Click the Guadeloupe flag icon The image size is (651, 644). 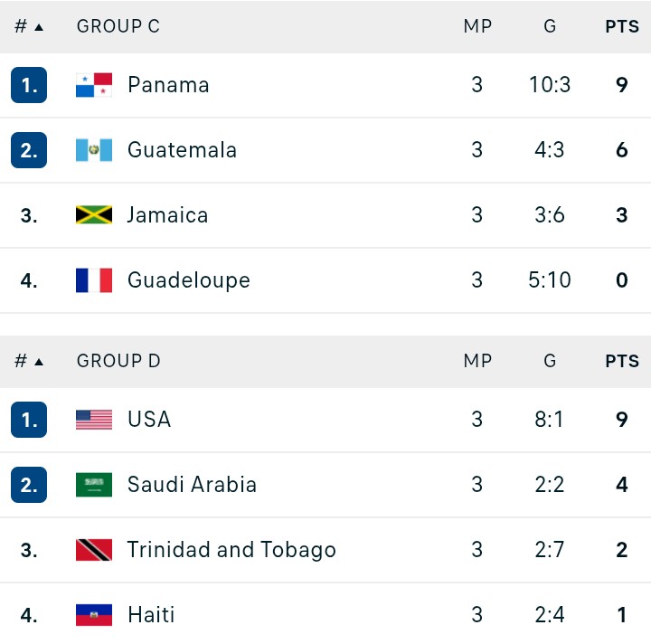point(94,280)
